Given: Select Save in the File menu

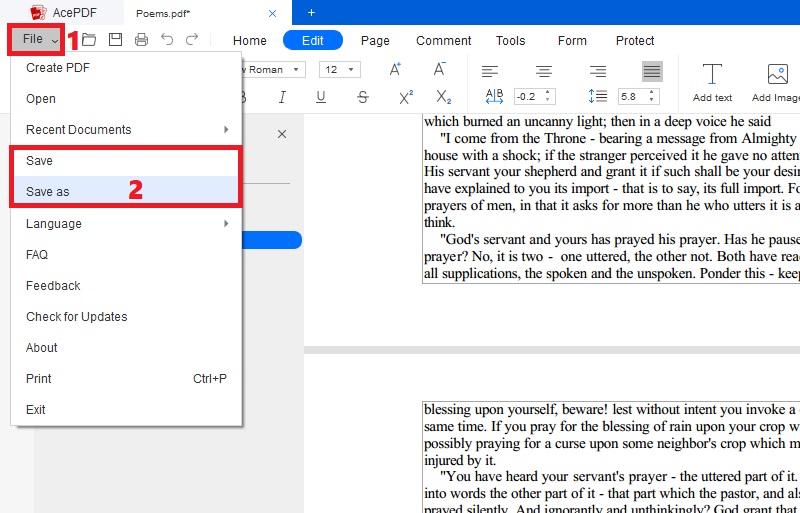Looking at the screenshot, I should pos(126,161).
